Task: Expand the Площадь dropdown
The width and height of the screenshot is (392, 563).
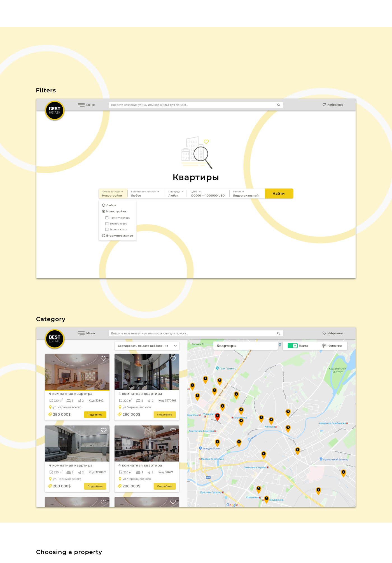Action: point(176,193)
